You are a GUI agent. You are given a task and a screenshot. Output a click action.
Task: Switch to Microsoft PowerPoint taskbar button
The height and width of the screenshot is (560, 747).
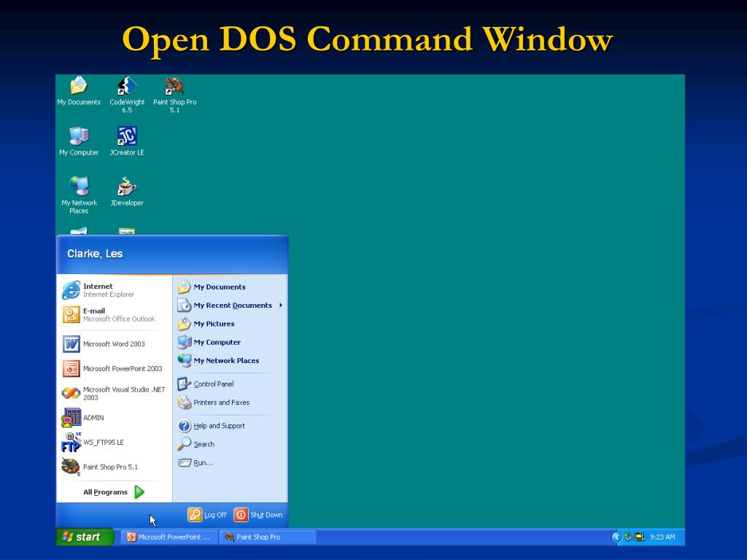169,537
